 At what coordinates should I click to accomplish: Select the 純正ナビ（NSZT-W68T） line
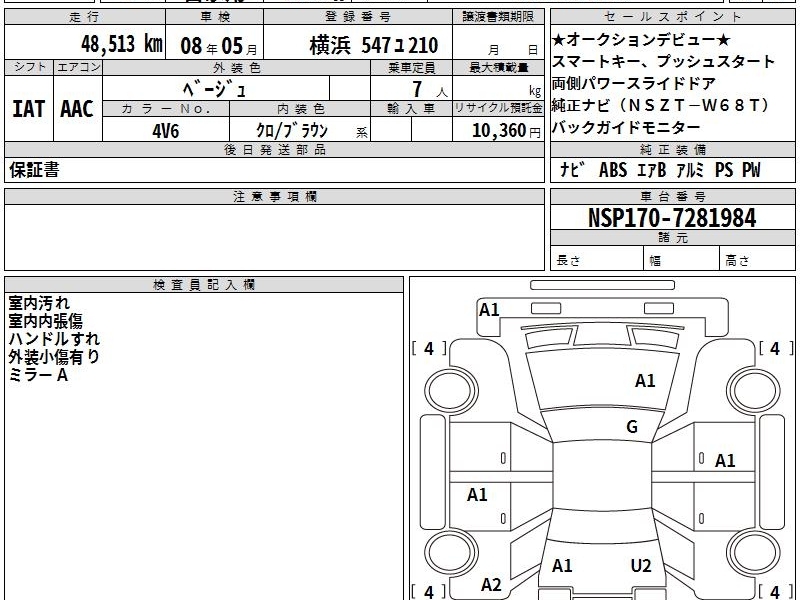click(661, 105)
